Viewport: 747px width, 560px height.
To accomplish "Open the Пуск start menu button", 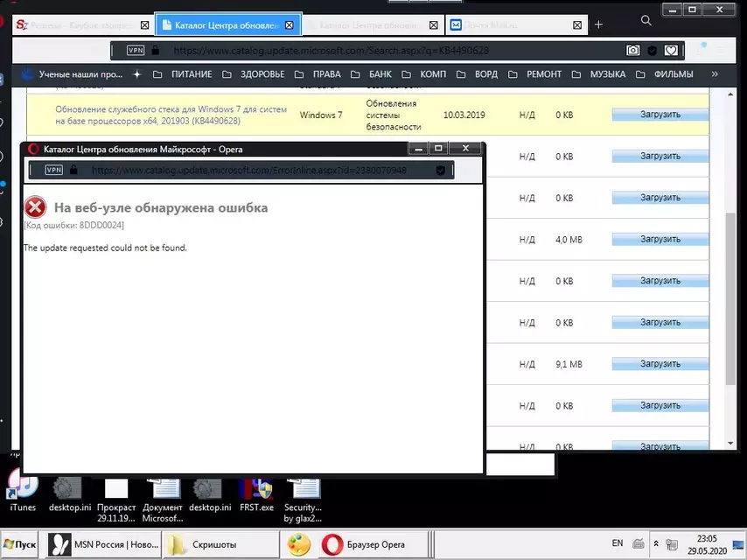I will 20,544.
